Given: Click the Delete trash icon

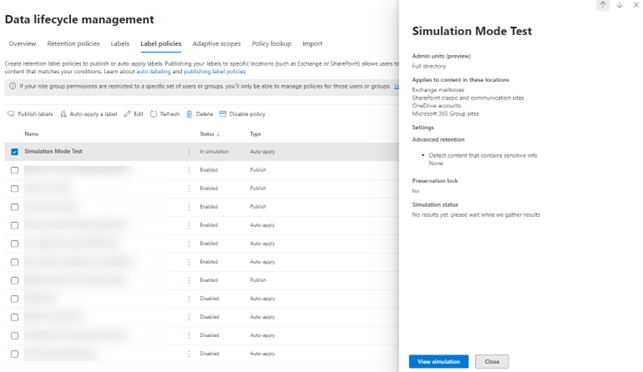Looking at the screenshot, I should pyautogui.click(x=189, y=114).
